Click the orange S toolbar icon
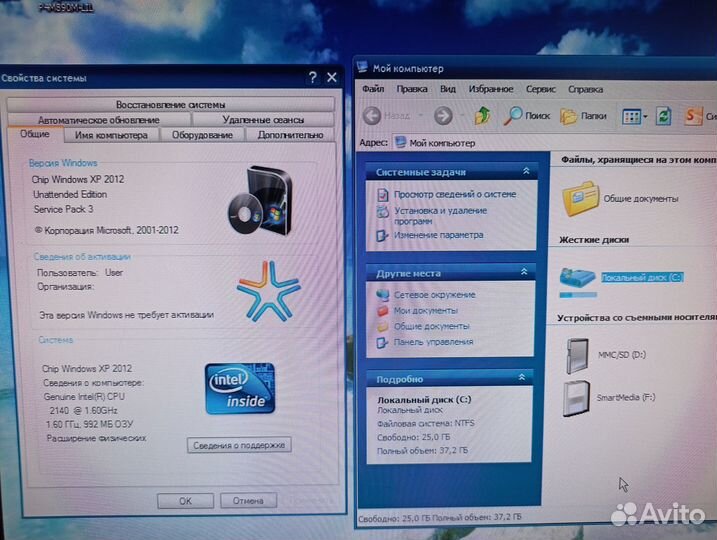The height and width of the screenshot is (540, 717). pyautogui.click(x=693, y=116)
